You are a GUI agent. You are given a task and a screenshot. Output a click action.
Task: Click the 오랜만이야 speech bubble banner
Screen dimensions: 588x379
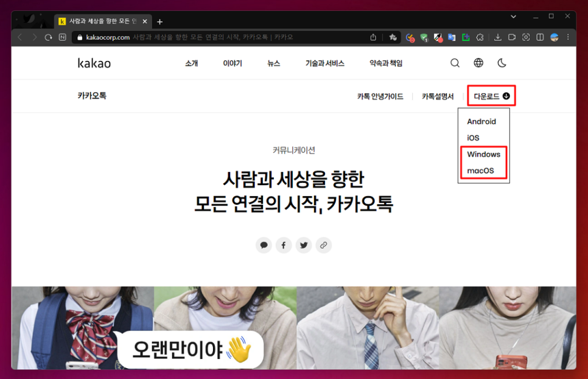[x=191, y=350]
